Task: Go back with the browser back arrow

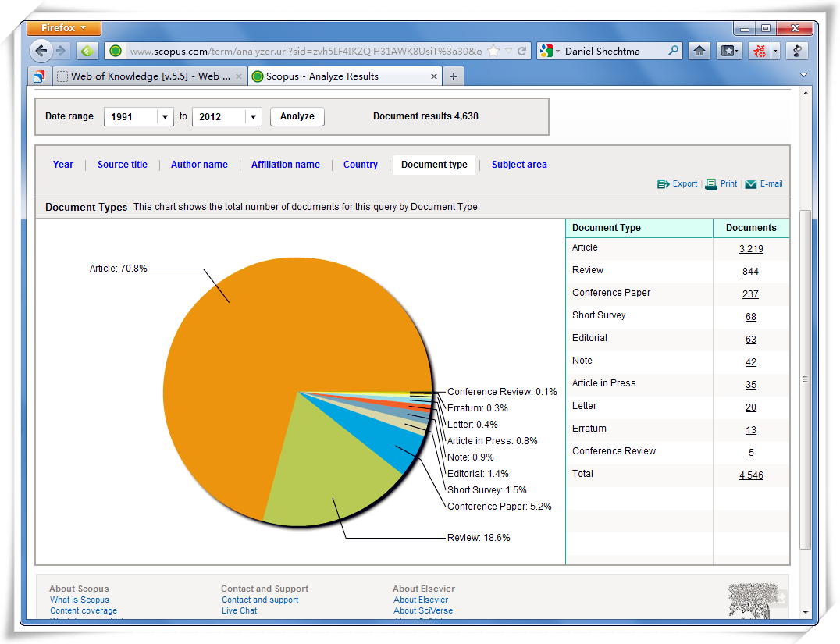Action: (41, 51)
